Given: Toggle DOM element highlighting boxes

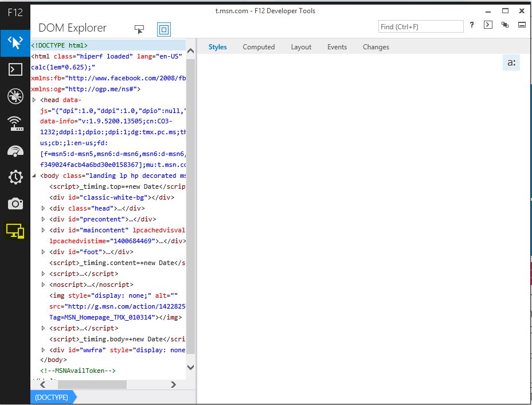Looking at the screenshot, I should tap(164, 29).
